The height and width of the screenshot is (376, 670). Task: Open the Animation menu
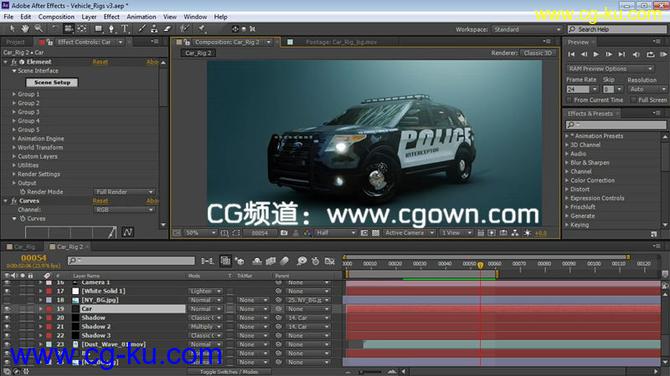pos(141,17)
